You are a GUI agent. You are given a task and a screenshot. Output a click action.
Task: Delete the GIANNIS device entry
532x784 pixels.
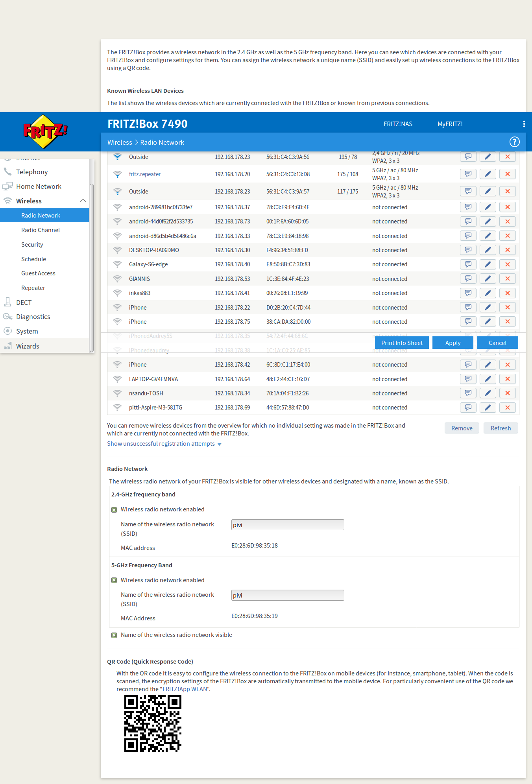click(x=507, y=279)
